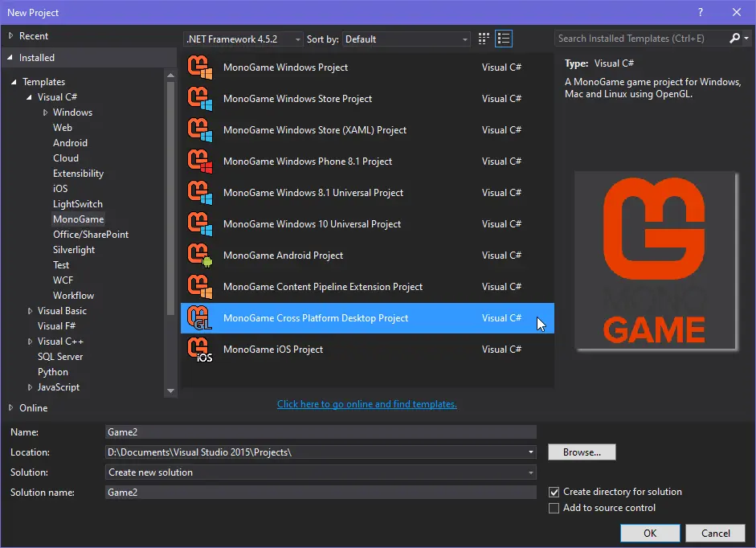Select the Office/SharePoint template category
This screenshot has height=548, width=756.
tap(91, 235)
